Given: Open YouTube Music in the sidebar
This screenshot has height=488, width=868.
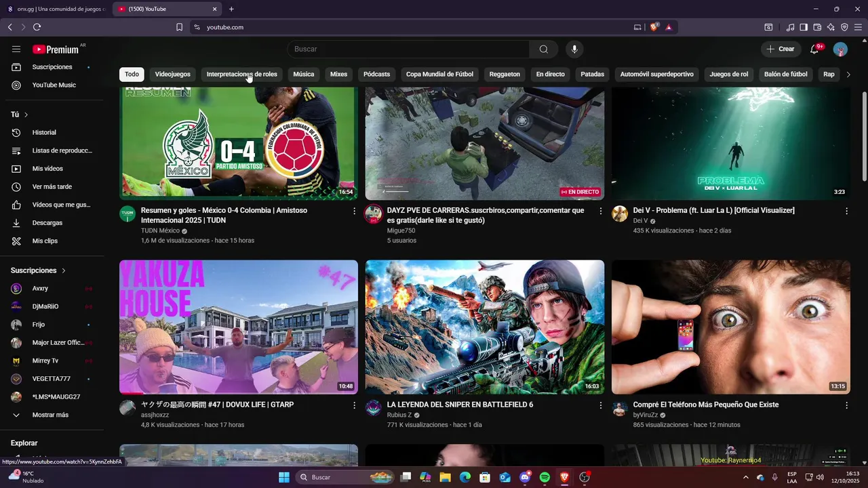Looking at the screenshot, I should click(x=52, y=85).
